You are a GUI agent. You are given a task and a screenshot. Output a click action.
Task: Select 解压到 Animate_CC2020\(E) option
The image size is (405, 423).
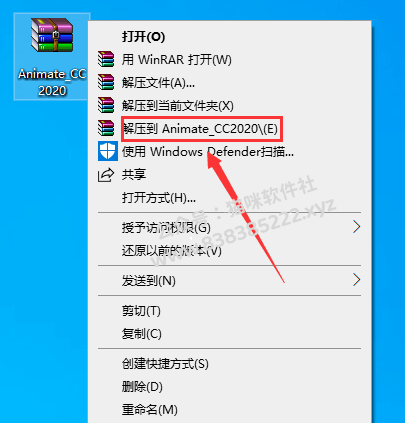200,129
